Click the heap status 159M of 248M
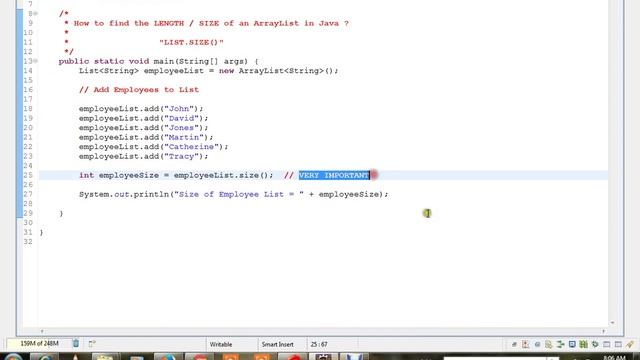Screen dimensions: 640x360 point(39,344)
